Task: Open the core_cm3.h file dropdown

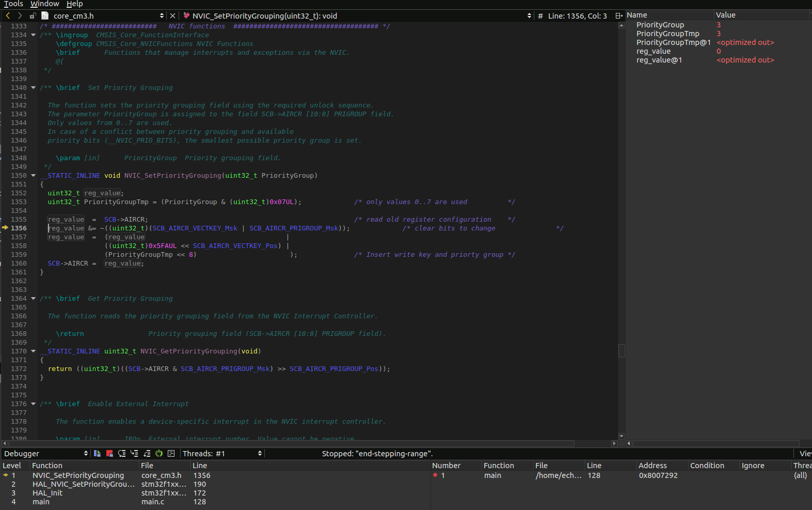Action: [162, 16]
